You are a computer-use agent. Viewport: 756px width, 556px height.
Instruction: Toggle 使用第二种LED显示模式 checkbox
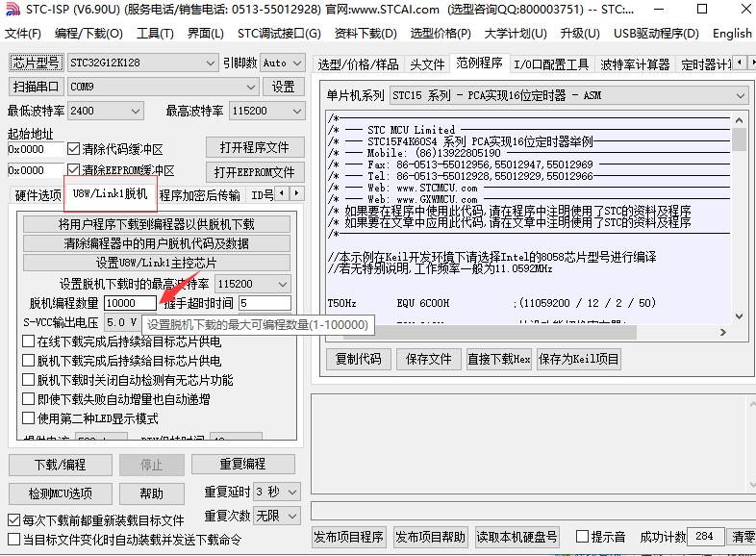[x=29, y=418]
